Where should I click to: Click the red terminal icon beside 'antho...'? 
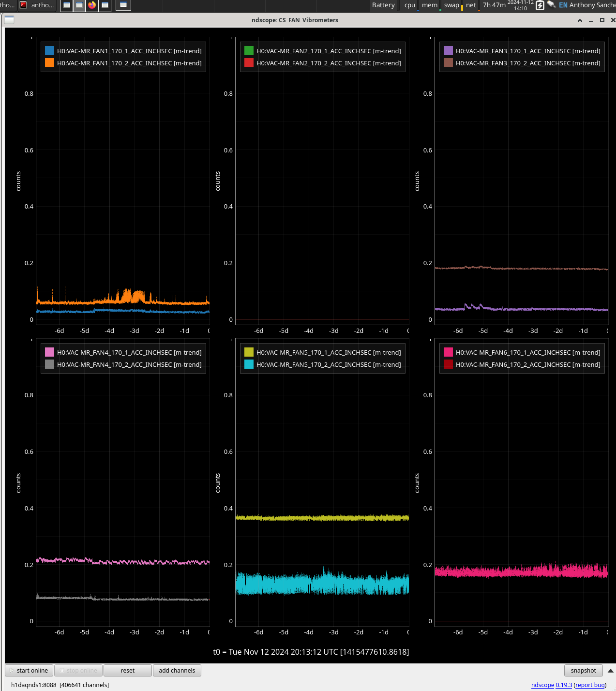(x=23, y=5)
